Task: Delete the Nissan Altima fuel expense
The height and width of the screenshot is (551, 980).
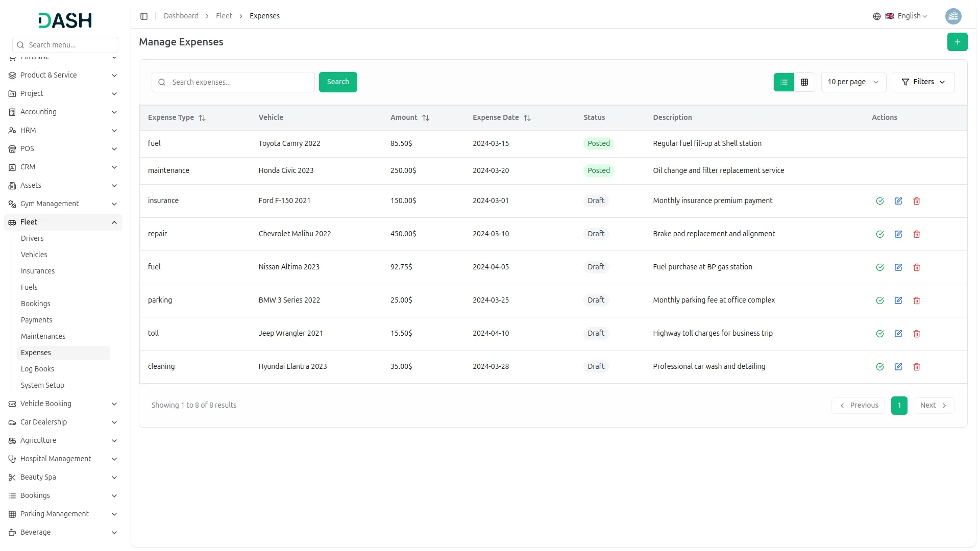Action: point(917,267)
